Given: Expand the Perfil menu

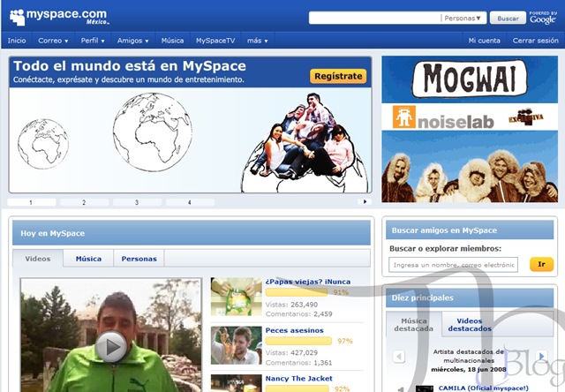Looking at the screenshot, I should [93, 41].
